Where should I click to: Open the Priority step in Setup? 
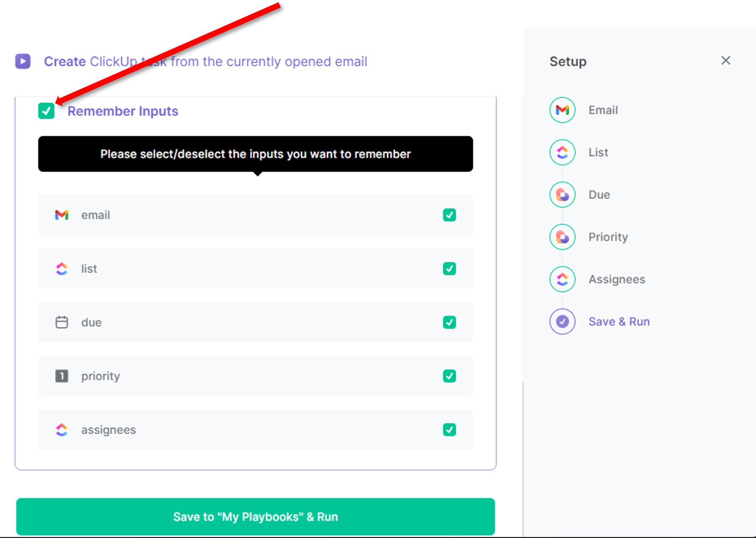point(562,237)
